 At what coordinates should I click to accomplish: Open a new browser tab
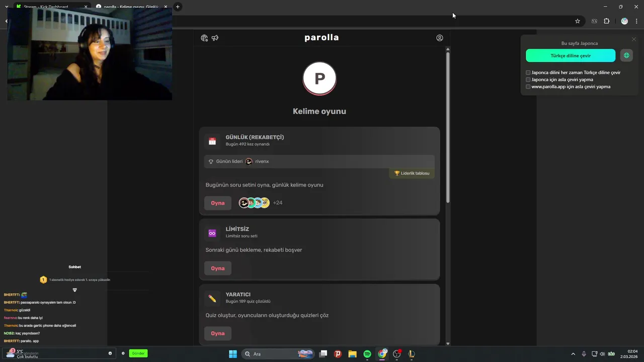pyautogui.click(x=178, y=7)
